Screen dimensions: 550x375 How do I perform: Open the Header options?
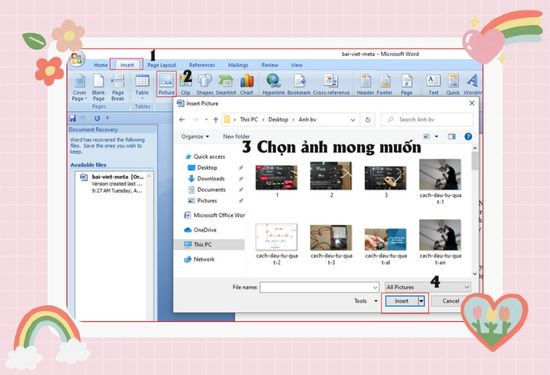coord(365,85)
